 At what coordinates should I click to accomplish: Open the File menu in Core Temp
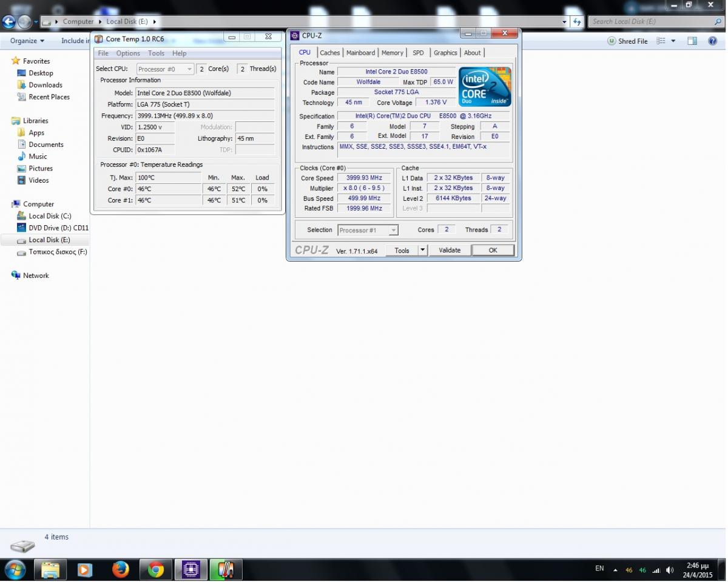104,53
